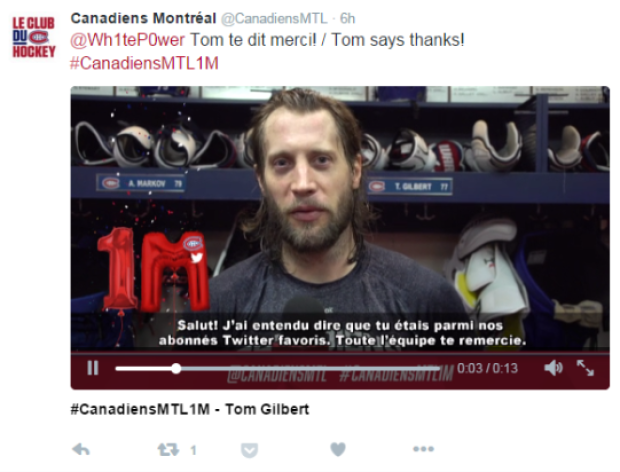The height and width of the screenshot is (472, 620).
Task: Click the retweet count number 1
Action: pos(193,450)
